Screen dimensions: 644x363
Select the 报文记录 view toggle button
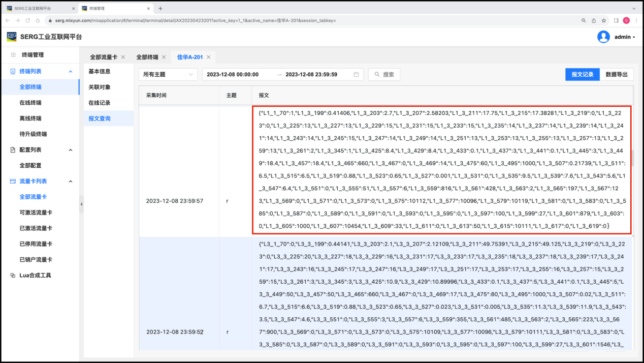click(x=582, y=74)
